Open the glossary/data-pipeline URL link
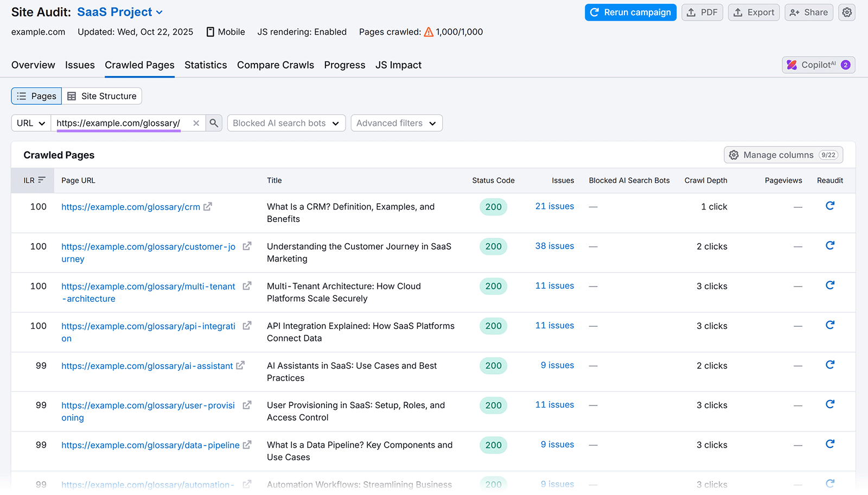This screenshot has width=868, height=495. coord(150,445)
